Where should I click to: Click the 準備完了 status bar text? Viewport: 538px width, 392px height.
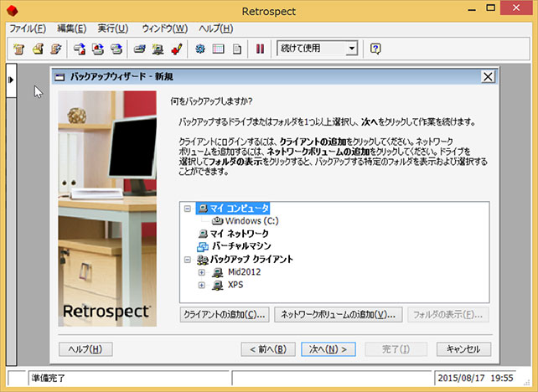49,379
